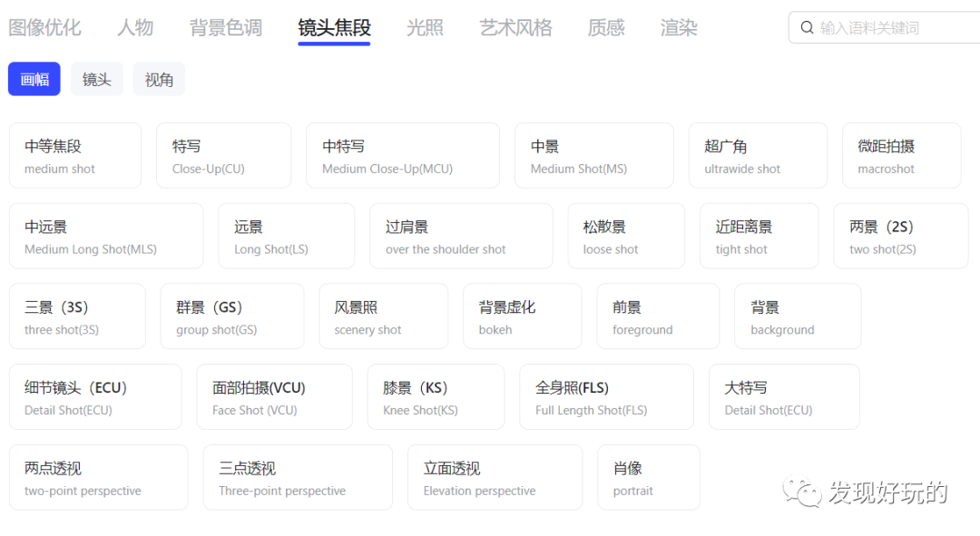
Task: Pick the 全身照 Full Length Shot card
Action: coord(606,397)
